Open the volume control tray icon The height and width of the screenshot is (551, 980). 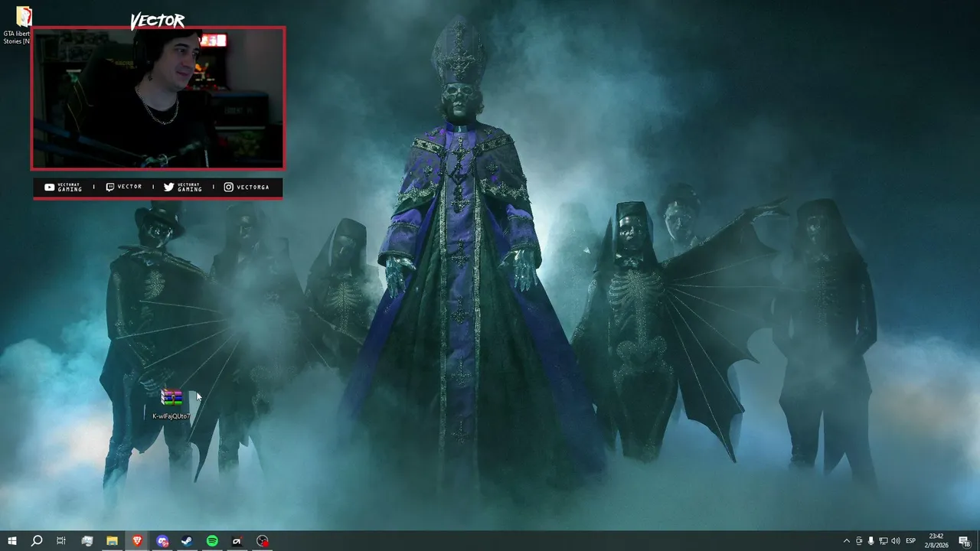pyautogui.click(x=896, y=541)
